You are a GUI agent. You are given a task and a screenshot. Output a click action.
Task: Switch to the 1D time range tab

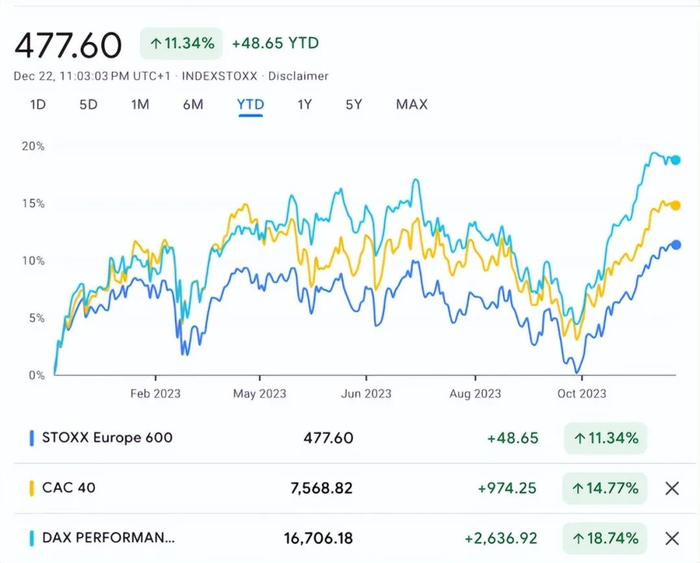(38, 105)
